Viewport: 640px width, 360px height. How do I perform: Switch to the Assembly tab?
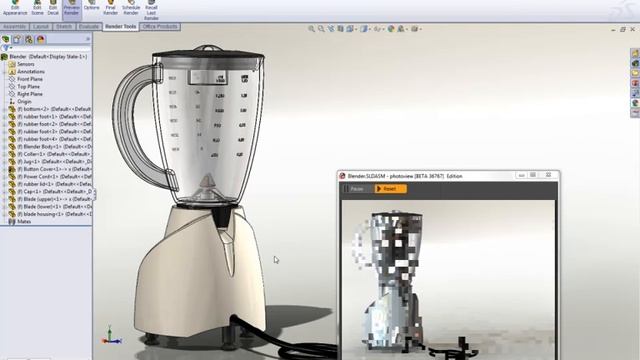click(x=15, y=27)
